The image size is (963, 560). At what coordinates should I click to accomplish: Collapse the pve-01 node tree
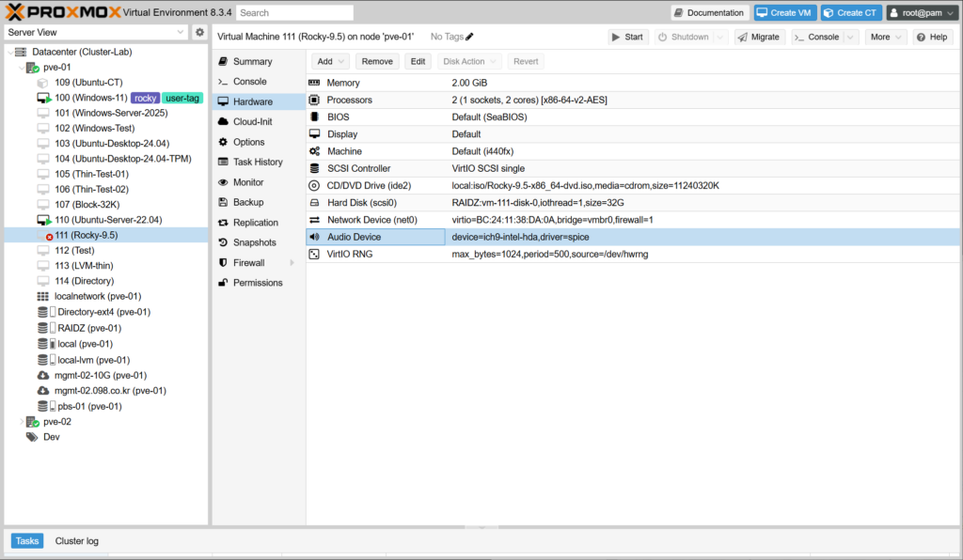[22, 68]
